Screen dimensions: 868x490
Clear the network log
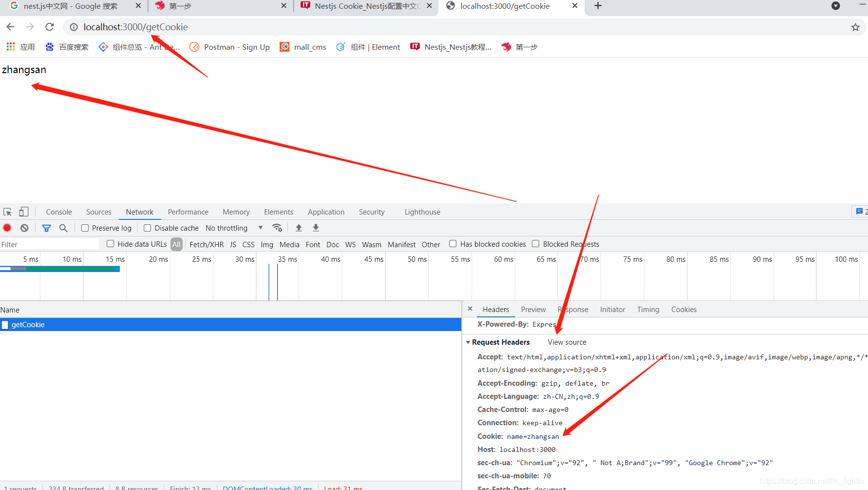[x=24, y=228]
